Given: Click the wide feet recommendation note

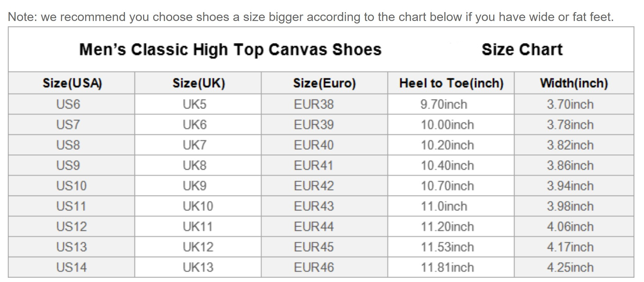Looking at the screenshot, I should (x=311, y=17).
